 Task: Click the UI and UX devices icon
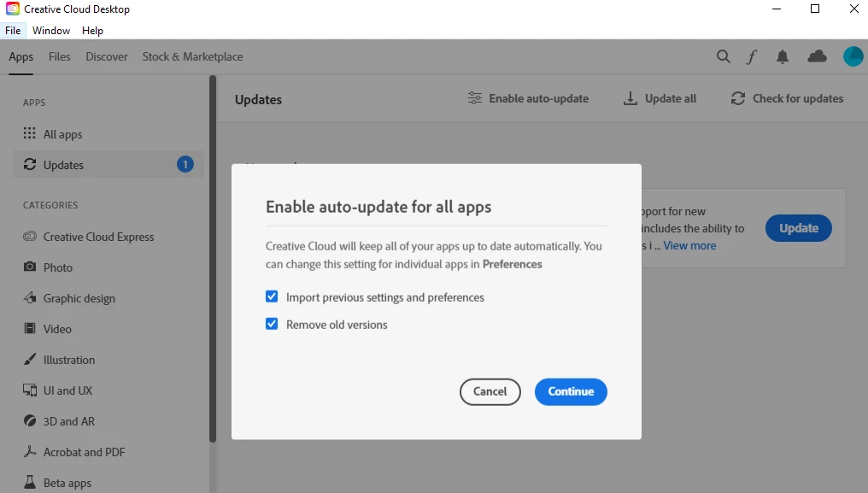[x=29, y=390]
